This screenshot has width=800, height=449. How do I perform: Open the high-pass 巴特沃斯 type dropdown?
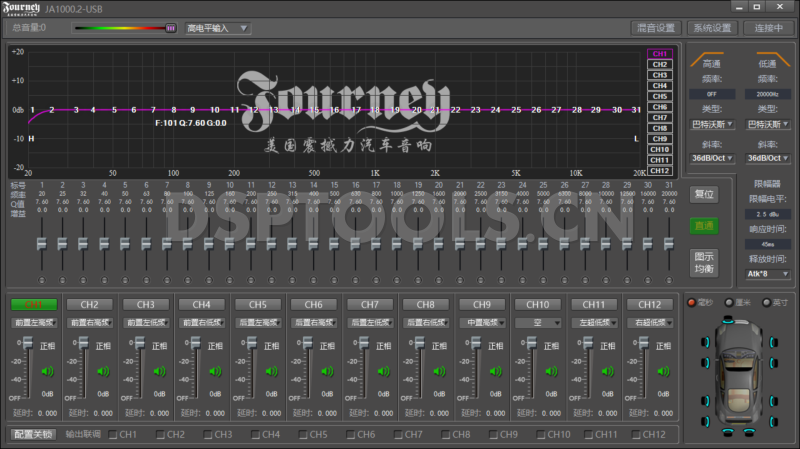(712, 124)
